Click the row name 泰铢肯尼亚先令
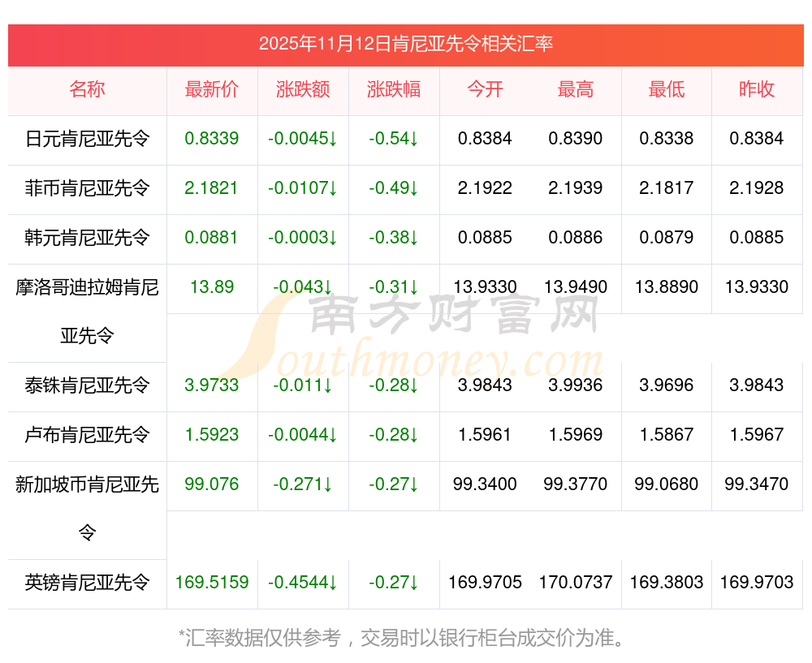The height and width of the screenshot is (663, 812). pyautogui.click(x=87, y=385)
